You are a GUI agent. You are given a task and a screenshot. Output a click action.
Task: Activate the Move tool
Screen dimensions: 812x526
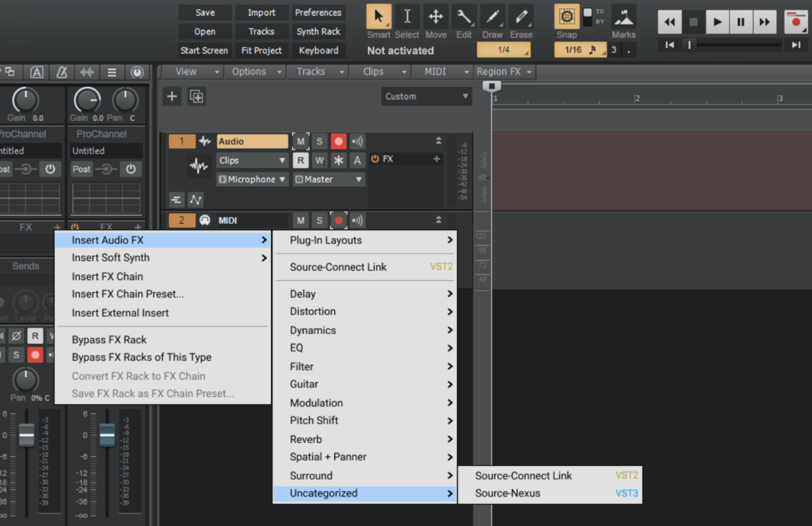pyautogui.click(x=435, y=18)
